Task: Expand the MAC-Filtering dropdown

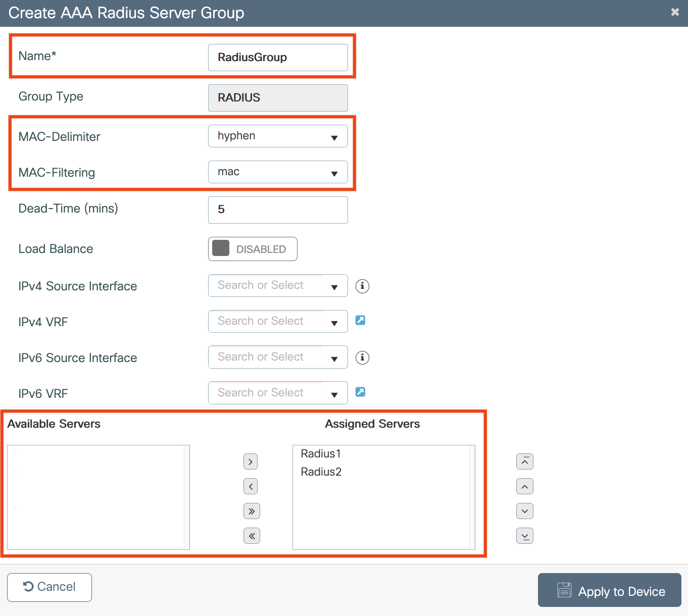Action: [278, 172]
